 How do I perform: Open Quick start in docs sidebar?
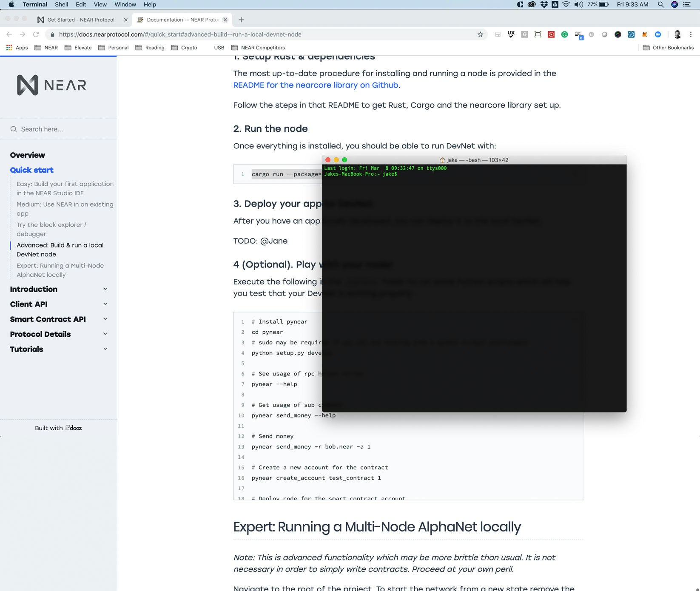coord(32,170)
